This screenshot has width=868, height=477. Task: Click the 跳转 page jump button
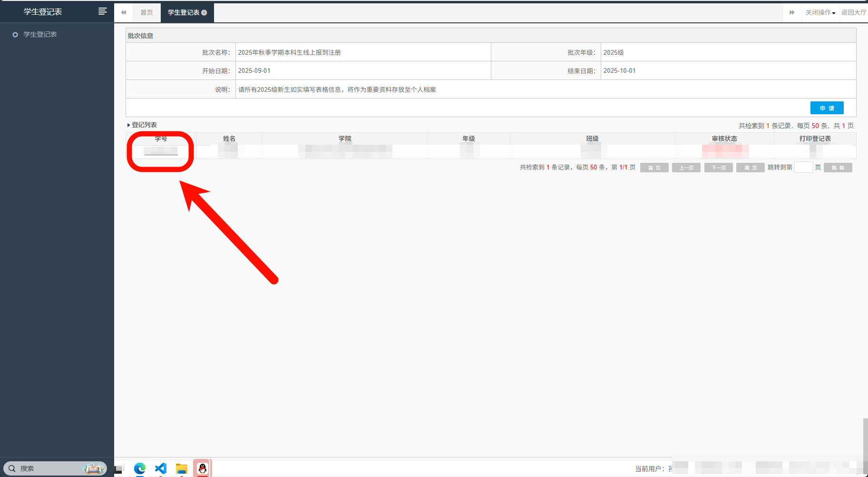pyautogui.click(x=838, y=168)
